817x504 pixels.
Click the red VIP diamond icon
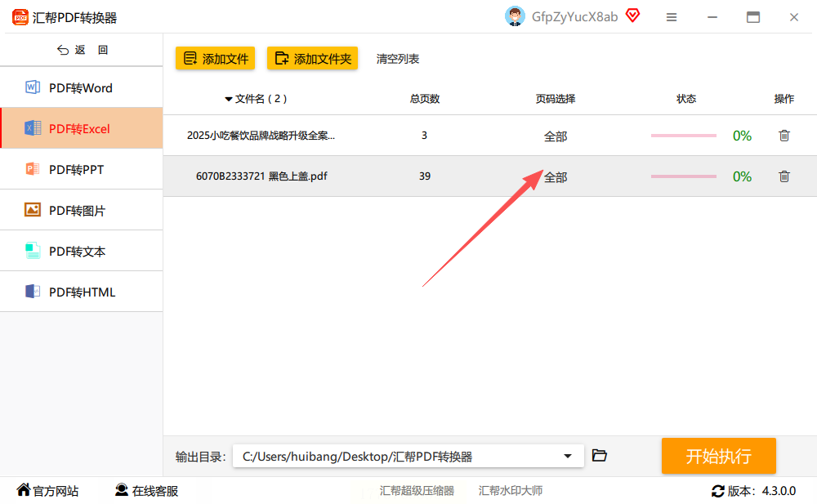pyautogui.click(x=632, y=16)
